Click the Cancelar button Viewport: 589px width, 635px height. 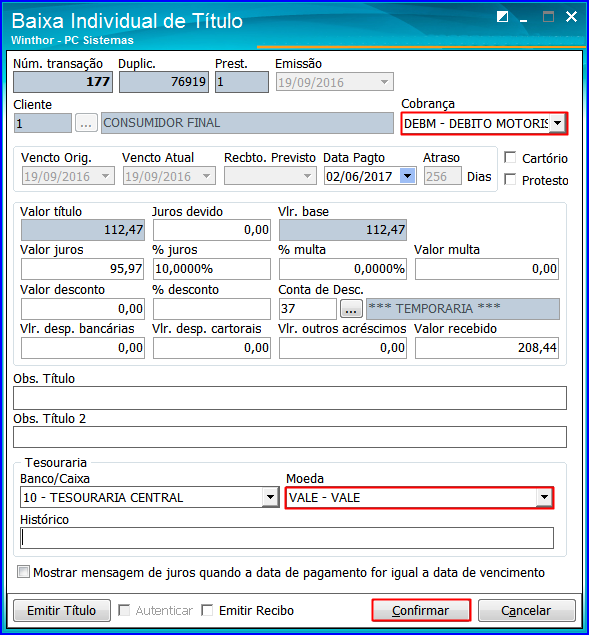pos(527,610)
